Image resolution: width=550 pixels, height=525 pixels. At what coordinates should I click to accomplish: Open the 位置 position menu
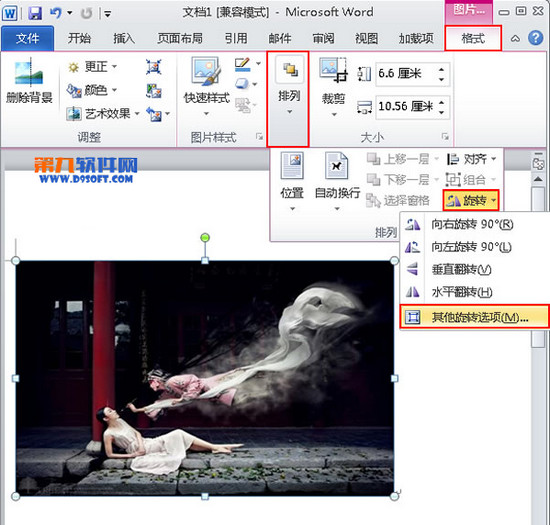click(x=292, y=181)
